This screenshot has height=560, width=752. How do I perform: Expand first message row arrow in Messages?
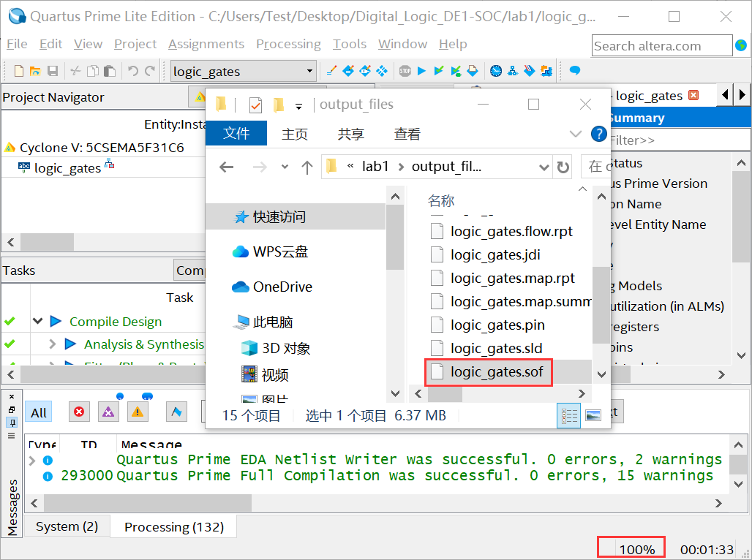click(x=32, y=461)
